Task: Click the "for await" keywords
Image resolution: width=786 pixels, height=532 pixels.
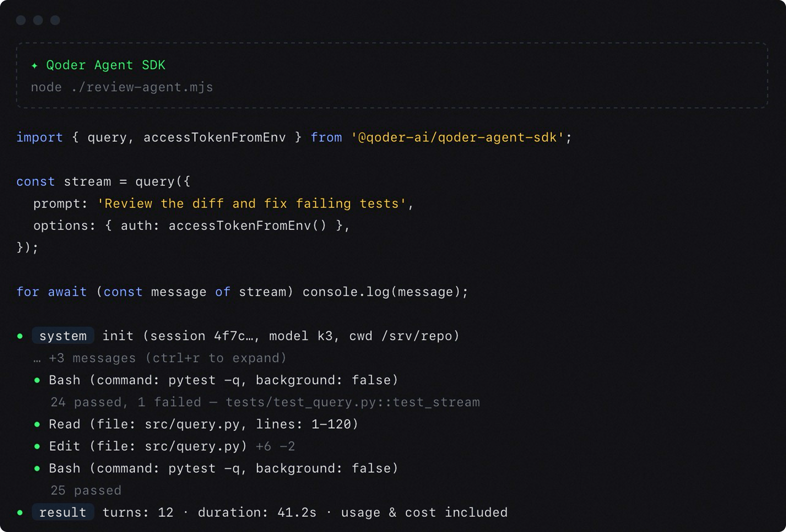Action: tap(52, 292)
